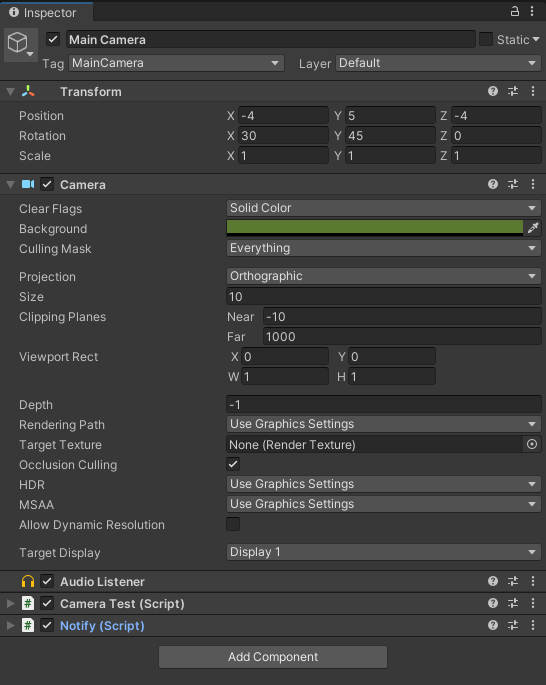Open the Tag dropdown MainCamera
The image size is (546, 685).
[176, 63]
